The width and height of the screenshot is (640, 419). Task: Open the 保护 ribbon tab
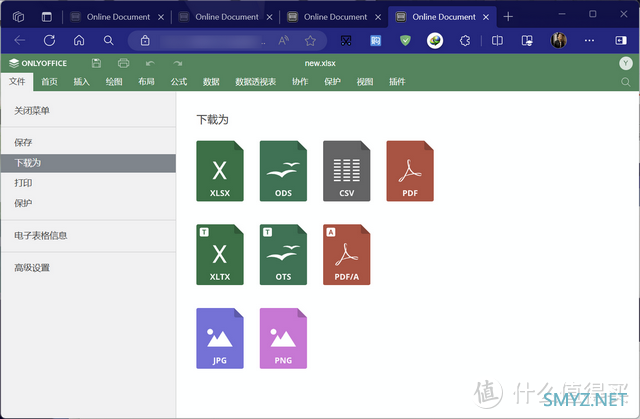pos(332,82)
